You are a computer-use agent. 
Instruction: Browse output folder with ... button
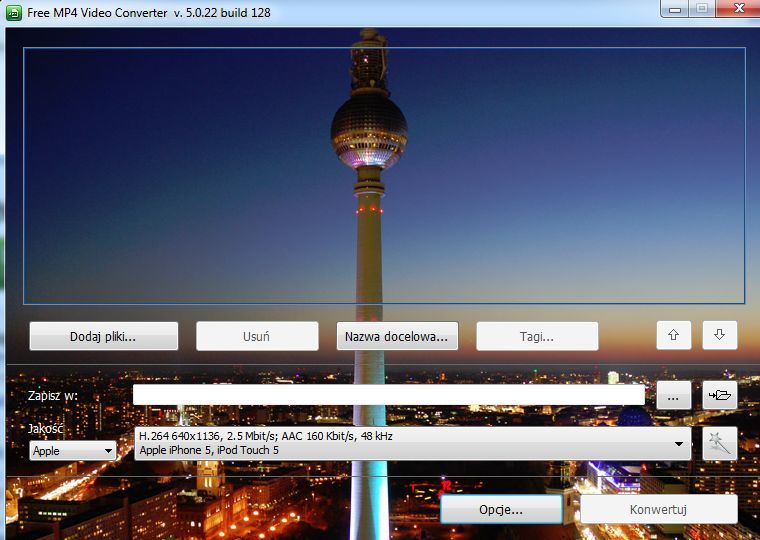[674, 395]
